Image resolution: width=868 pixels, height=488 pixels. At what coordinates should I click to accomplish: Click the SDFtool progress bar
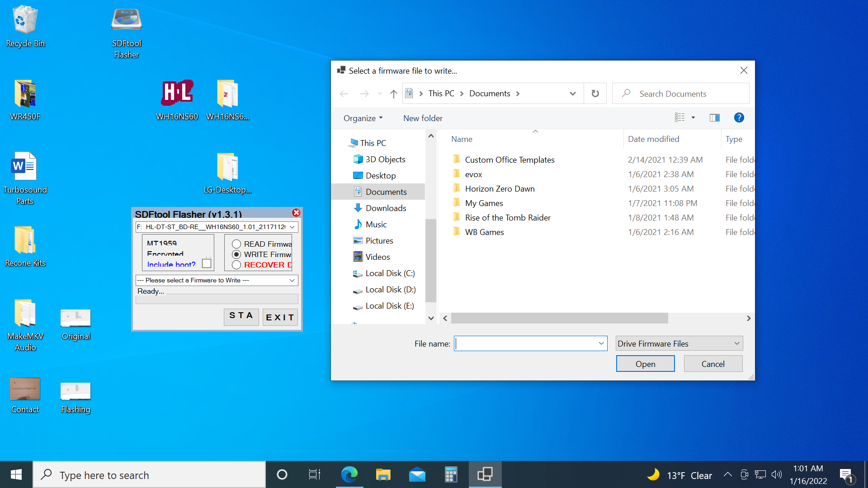click(x=217, y=299)
